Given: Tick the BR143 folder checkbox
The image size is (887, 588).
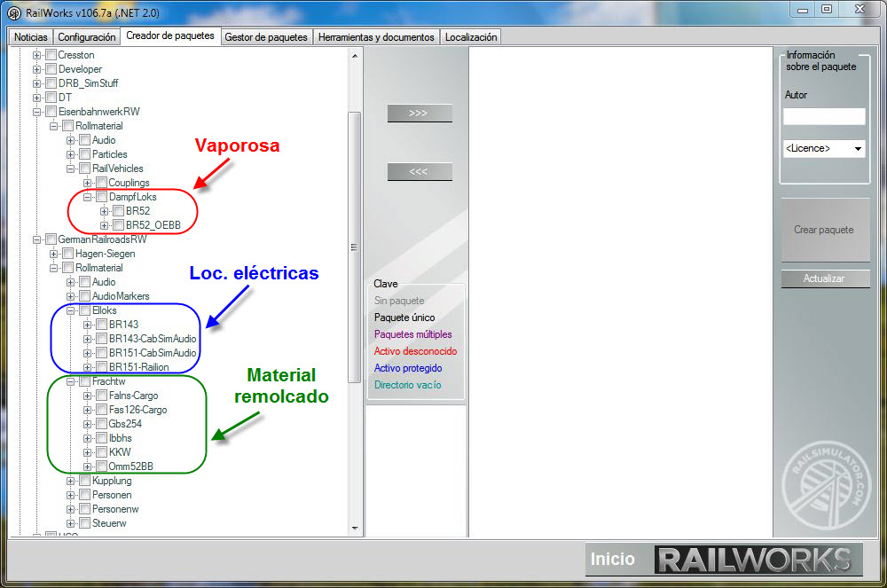Looking at the screenshot, I should pyautogui.click(x=101, y=325).
